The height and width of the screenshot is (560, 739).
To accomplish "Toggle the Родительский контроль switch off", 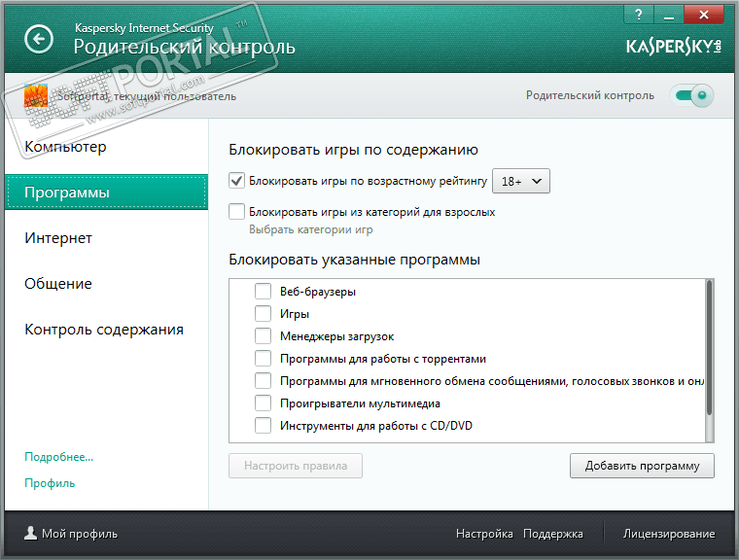I will pyautogui.click(x=692, y=95).
